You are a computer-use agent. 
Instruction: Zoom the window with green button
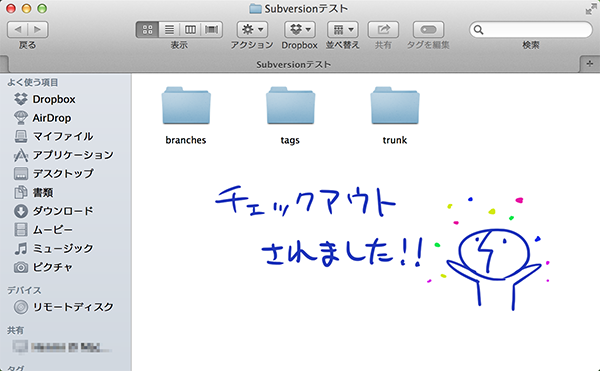click(42, 8)
